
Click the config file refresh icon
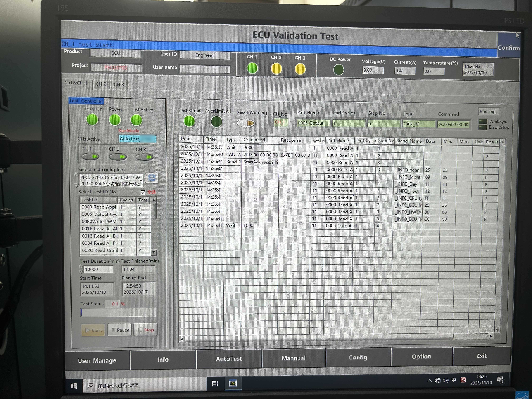[x=152, y=178]
